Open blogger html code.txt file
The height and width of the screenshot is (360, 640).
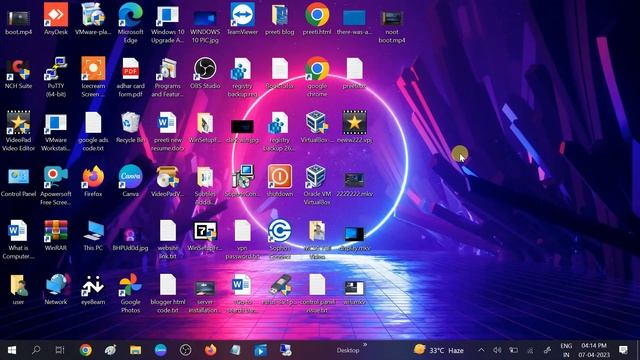click(168, 293)
